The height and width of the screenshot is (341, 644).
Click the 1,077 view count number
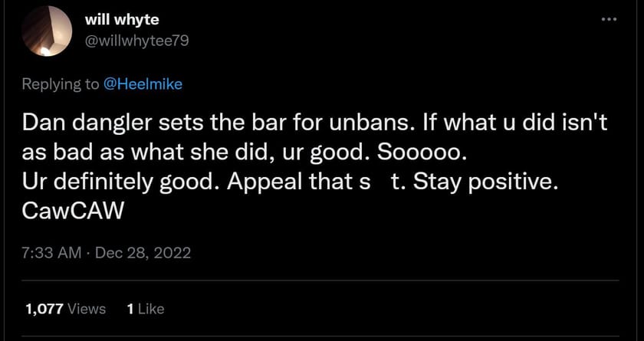pyautogui.click(x=44, y=309)
